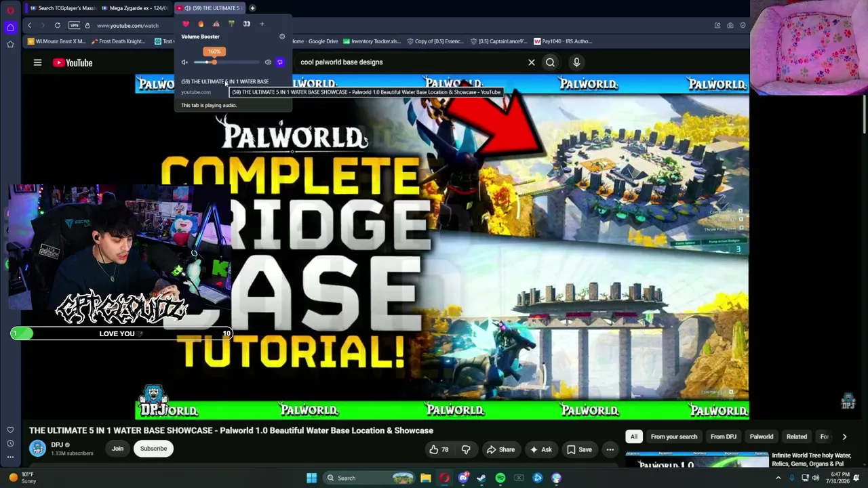Open WLMouse Beast X bookmark
The image size is (868, 488).
57,41
